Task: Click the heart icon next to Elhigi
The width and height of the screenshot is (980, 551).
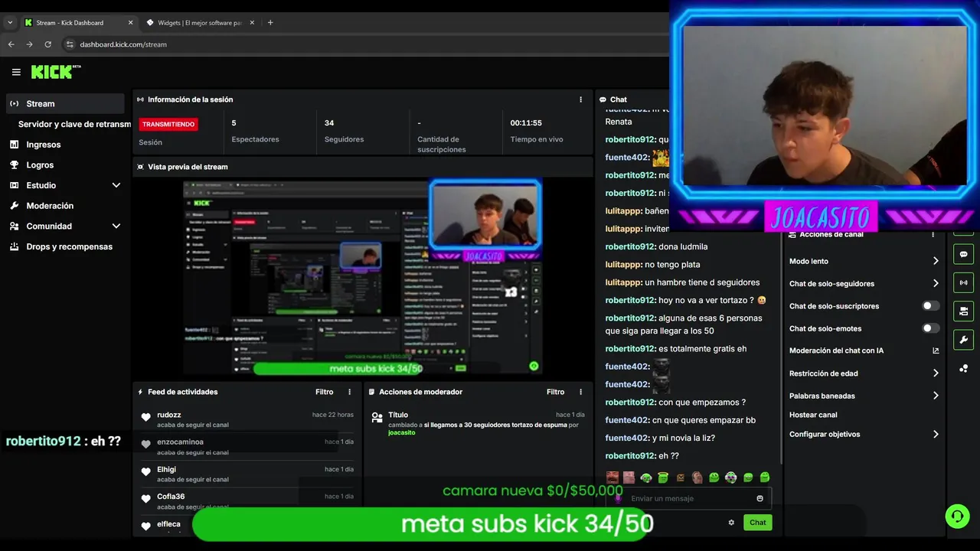Action: [x=145, y=471]
